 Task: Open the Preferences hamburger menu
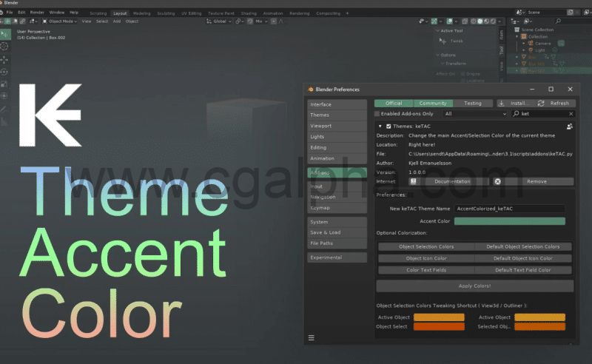(311, 337)
